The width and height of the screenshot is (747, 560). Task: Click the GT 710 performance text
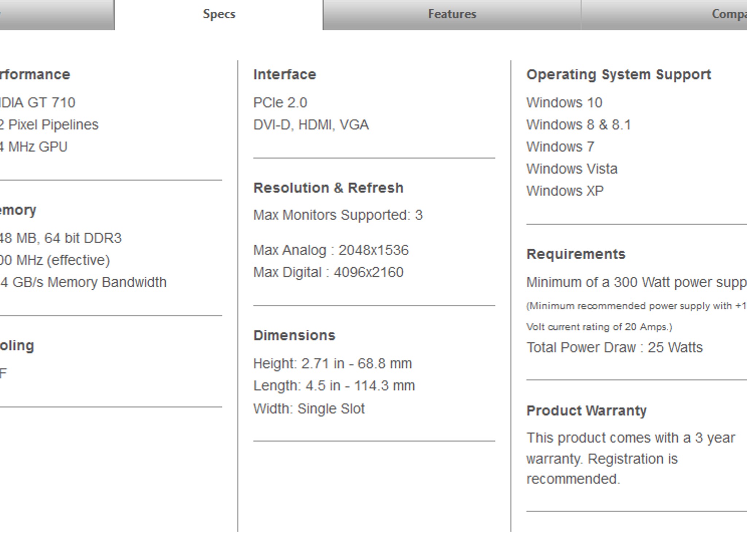(x=38, y=103)
